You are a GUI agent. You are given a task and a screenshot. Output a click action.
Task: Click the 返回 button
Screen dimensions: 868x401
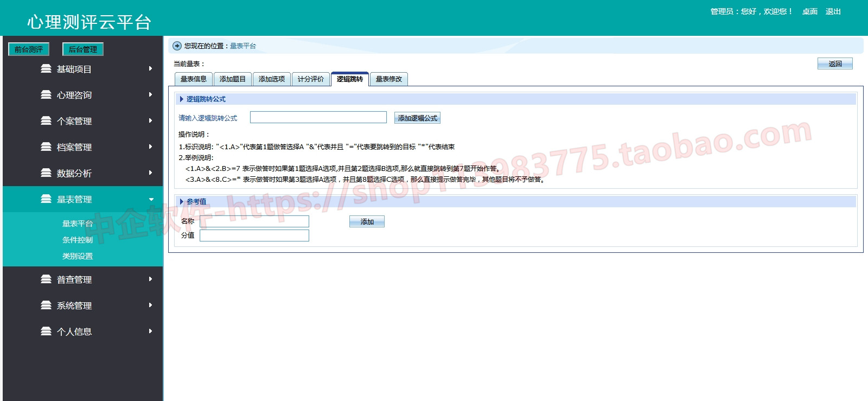835,64
